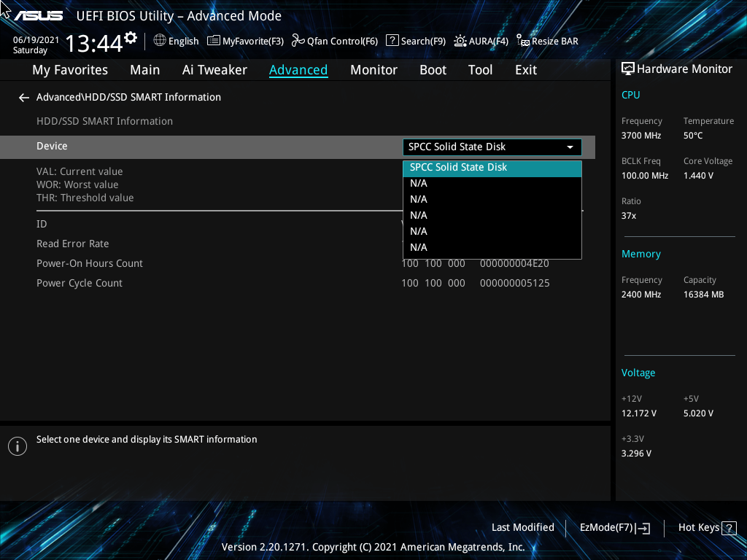Open AURA lighting control
This screenshot has width=747, height=560.
point(481,41)
